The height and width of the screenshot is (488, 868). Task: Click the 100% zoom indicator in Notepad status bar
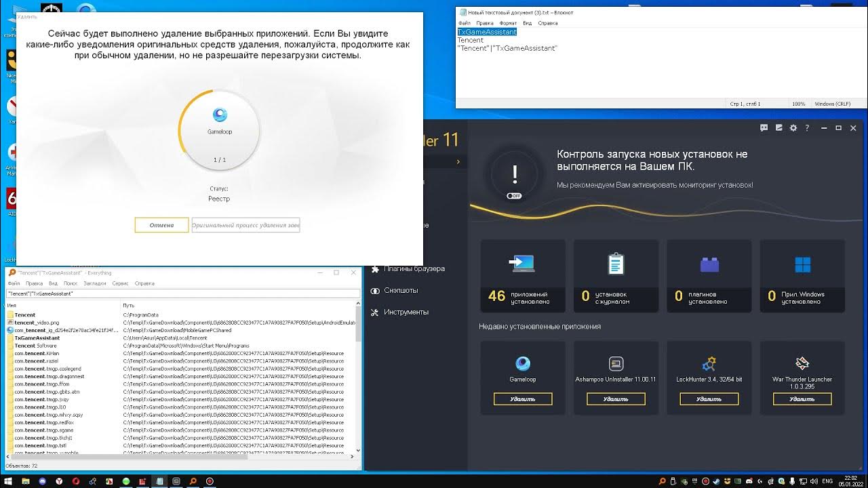pos(799,104)
